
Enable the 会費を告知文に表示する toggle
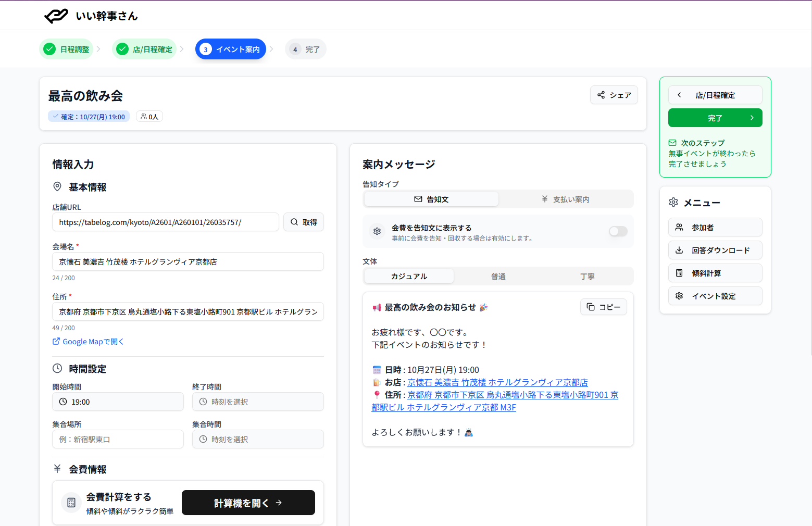(x=618, y=231)
